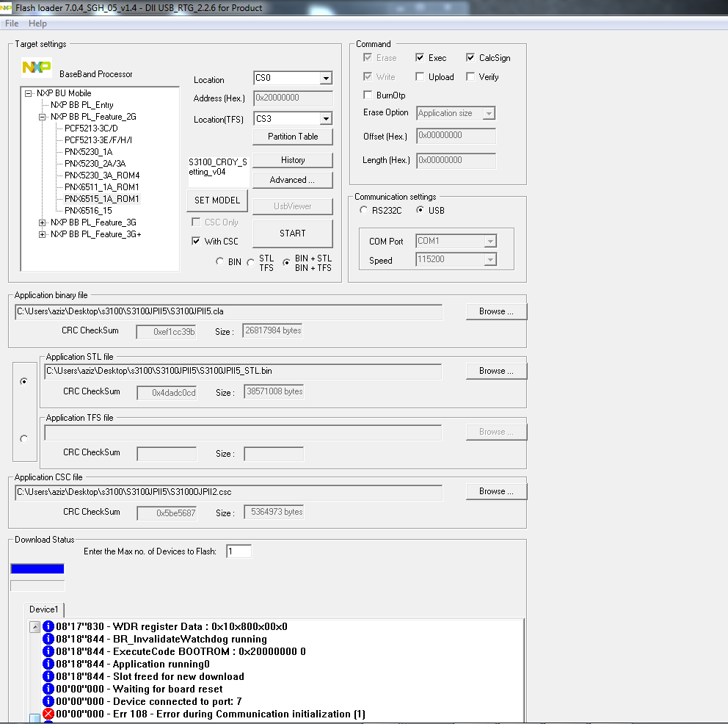This screenshot has height=724, width=728.
Task: Open the Location CS0 dropdown
Action: click(x=326, y=78)
